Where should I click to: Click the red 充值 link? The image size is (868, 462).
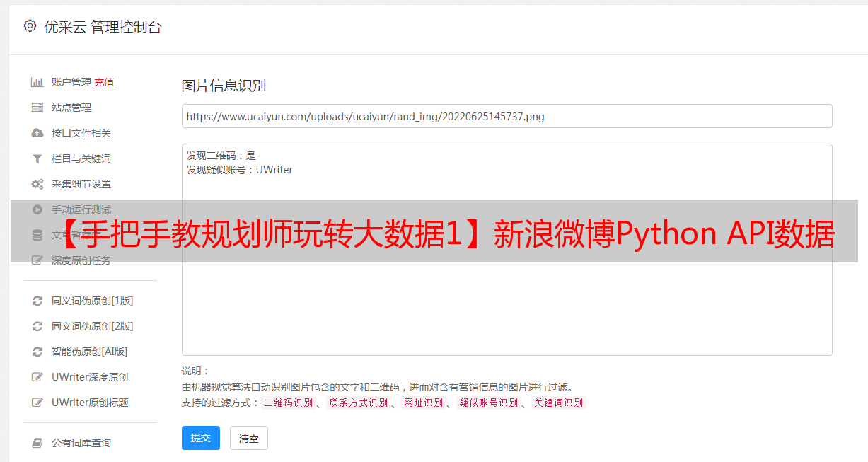click(104, 82)
